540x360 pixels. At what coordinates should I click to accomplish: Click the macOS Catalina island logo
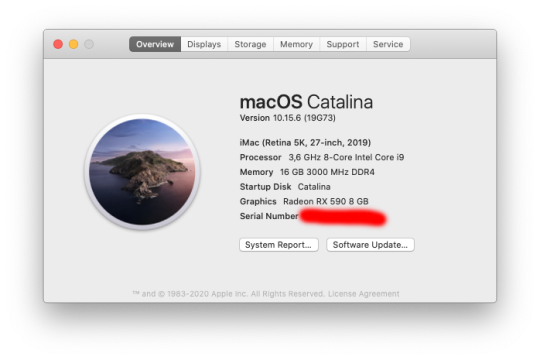click(142, 172)
